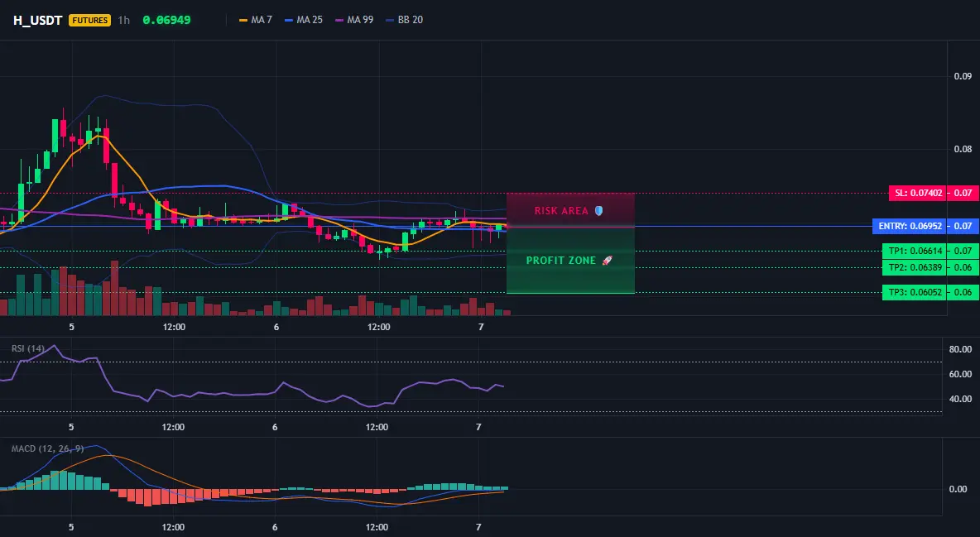This screenshot has width=980, height=537.
Task: Click the red SL: 0.07402 label
Action: pyautogui.click(x=917, y=193)
